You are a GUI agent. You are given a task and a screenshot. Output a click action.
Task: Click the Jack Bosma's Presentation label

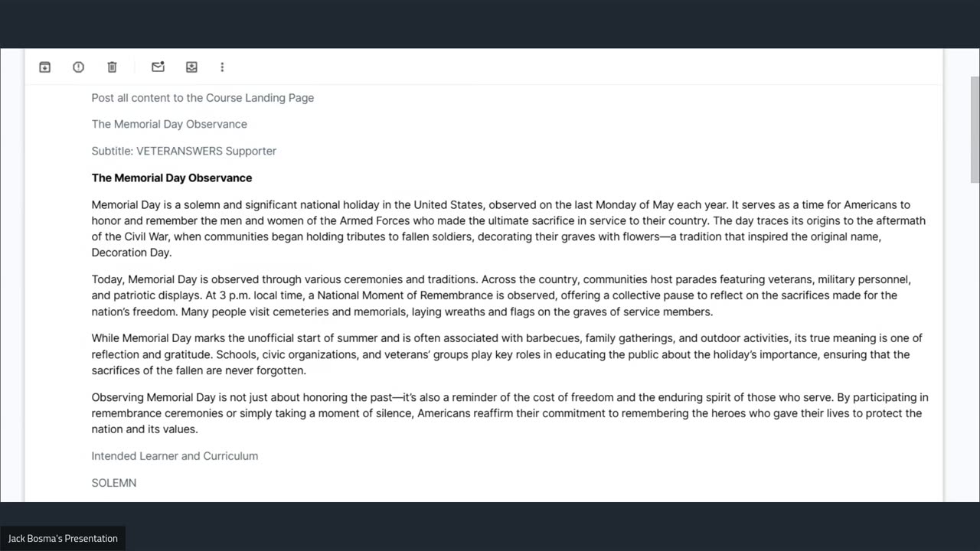tap(63, 539)
